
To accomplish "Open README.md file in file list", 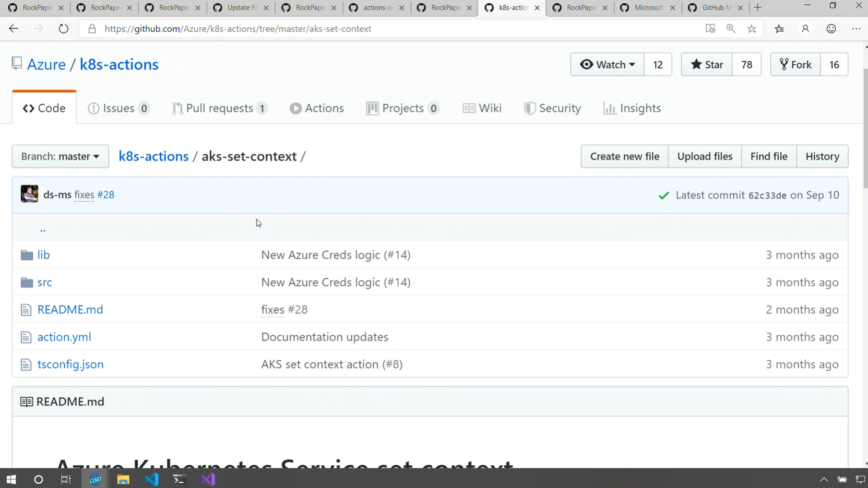I will pos(70,309).
